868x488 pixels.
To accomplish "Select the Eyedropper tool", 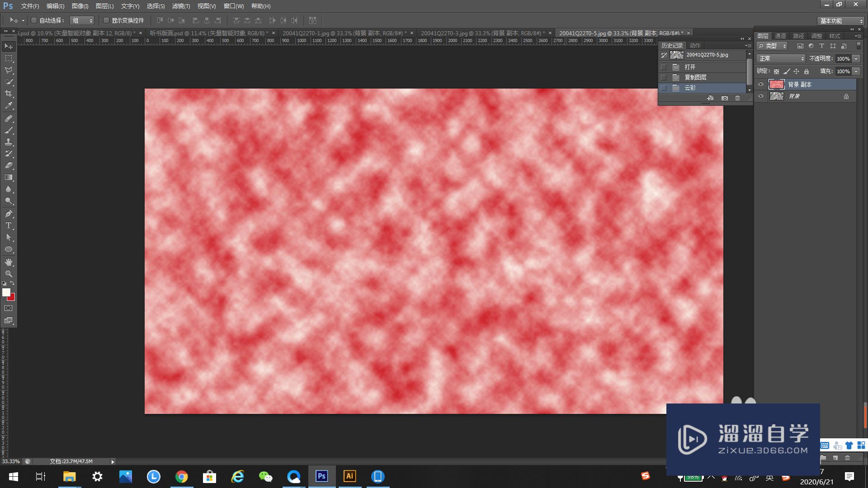I will (9, 106).
